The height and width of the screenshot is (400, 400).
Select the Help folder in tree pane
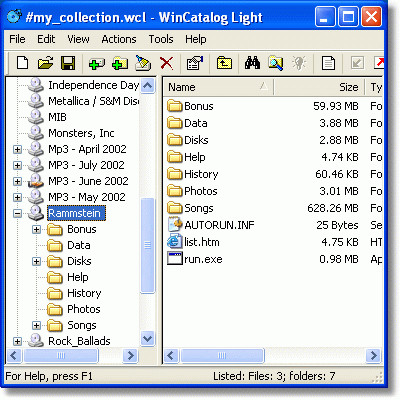tap(78, 277)
